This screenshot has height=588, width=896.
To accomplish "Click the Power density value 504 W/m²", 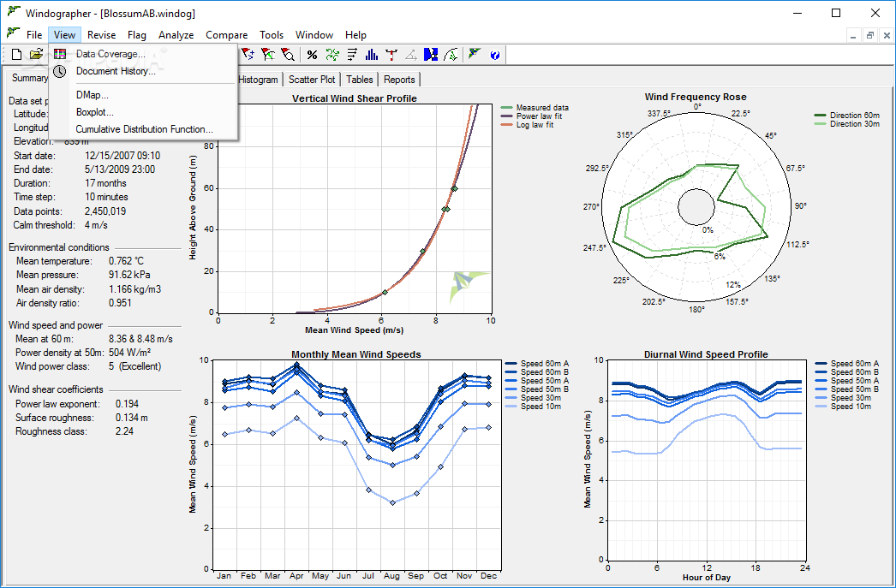I will pyautogui.click(x=129, y=353).
